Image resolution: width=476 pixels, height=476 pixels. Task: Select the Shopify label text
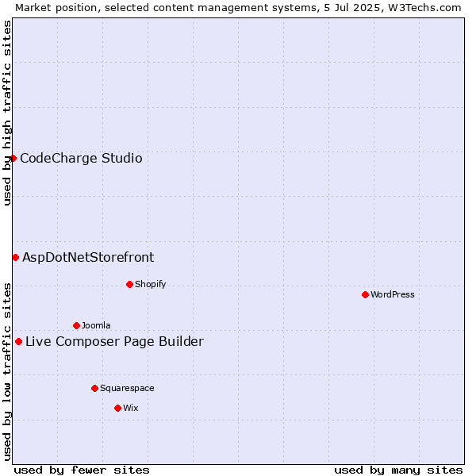click(150, 285)
